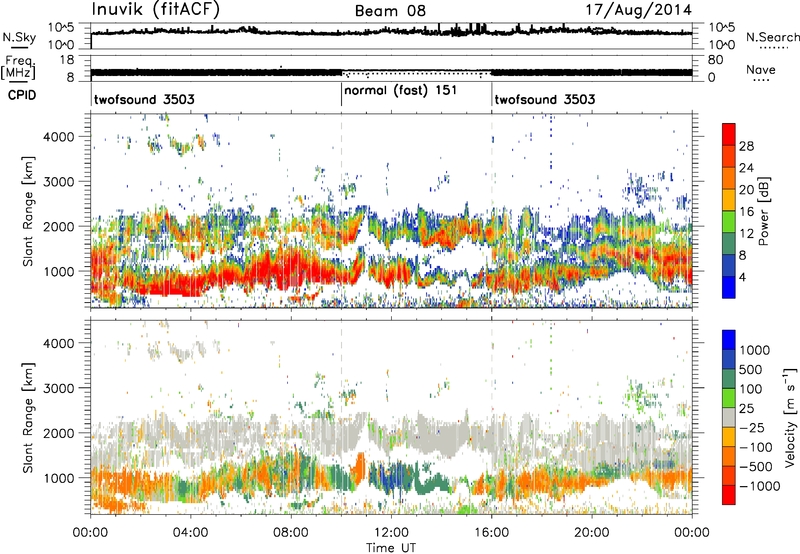Click the 'Nave' legend label
800x554 pixels.
pos(761,69)
